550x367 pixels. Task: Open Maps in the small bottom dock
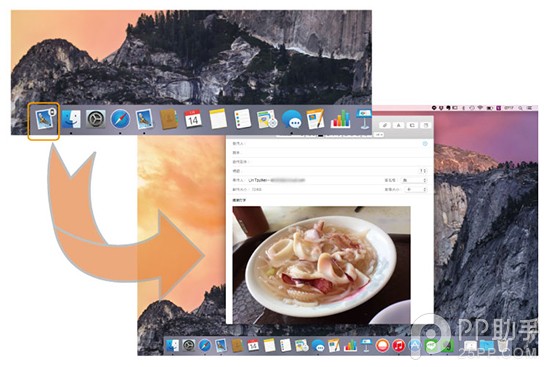(302, 346)
